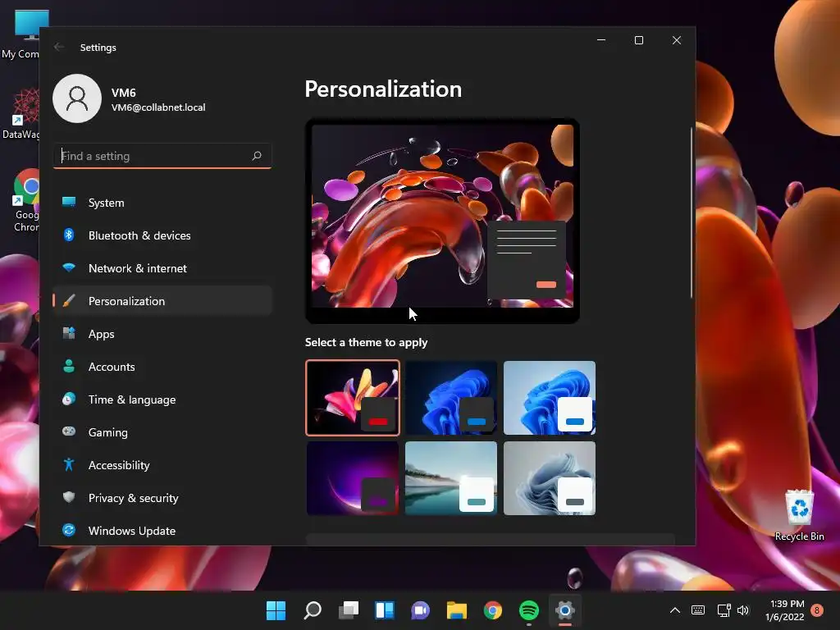Open File Explorer from taskbar
Image resolution: width=840 pixels, height=630 pixels.
click(x=457, y=609)
